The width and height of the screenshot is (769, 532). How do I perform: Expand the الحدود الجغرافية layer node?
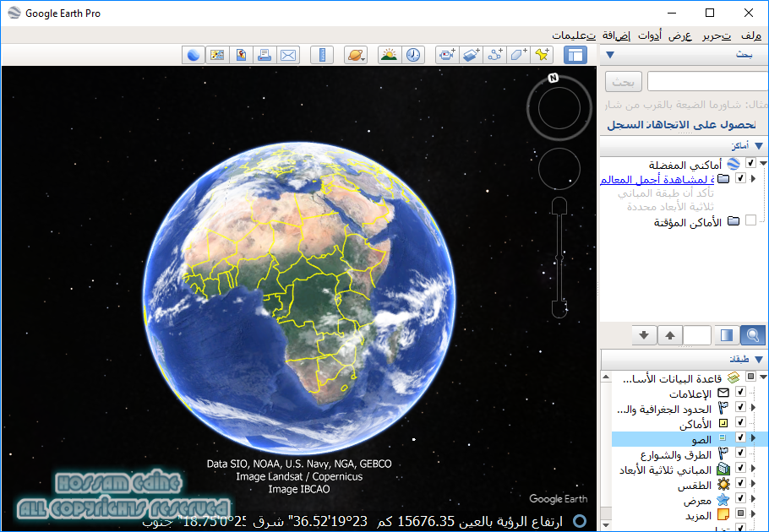pos(753,407)
